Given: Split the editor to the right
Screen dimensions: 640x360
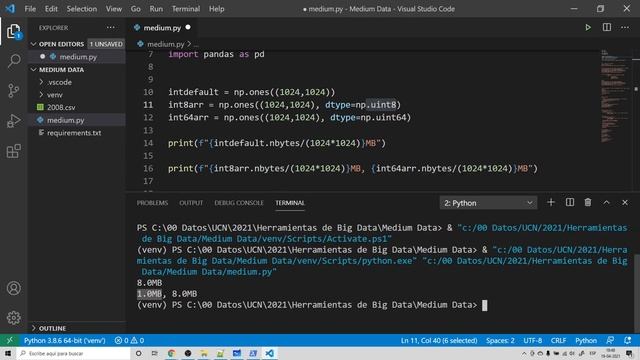Looking at the screenshot, I should coord(607,27).
